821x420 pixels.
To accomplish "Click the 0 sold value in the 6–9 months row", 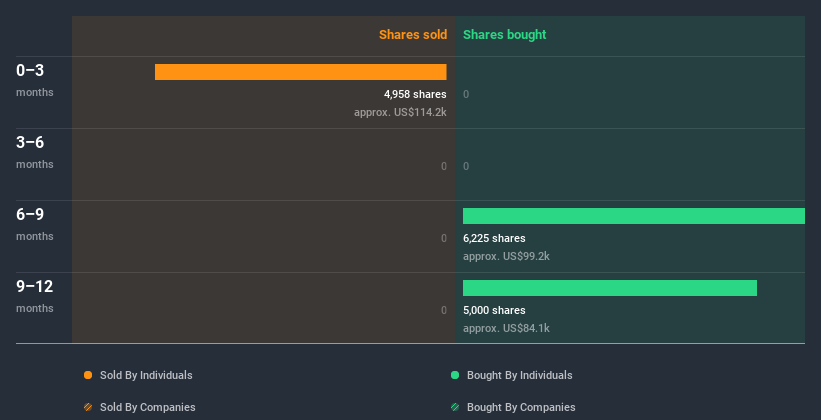I will pyautogui.click(x=444, y=238).
